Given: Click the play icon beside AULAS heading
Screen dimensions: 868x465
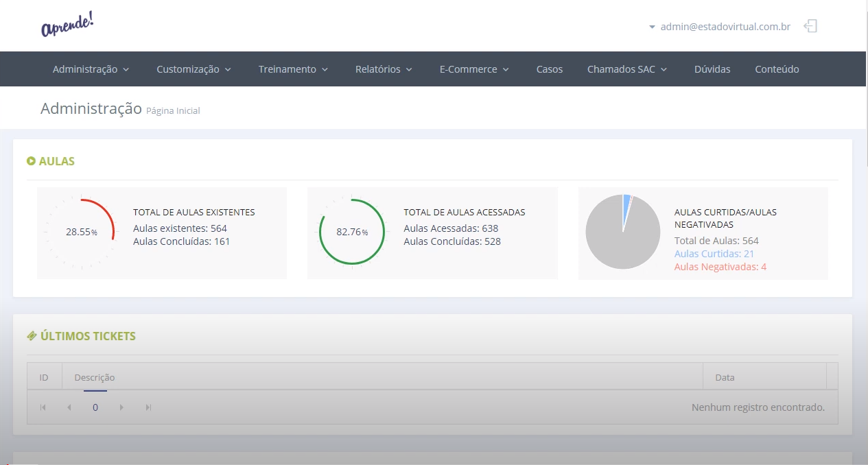Looking at the screenshot, I should (31, 161).
